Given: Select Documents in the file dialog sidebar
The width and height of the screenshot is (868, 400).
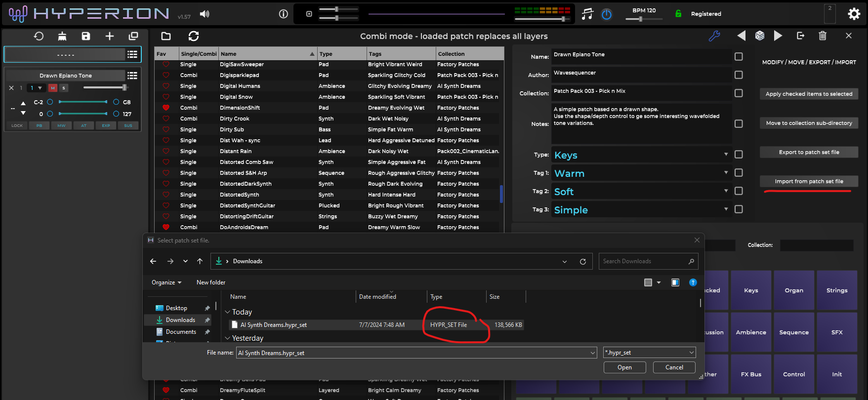Looking at the screenshot, I should (x=181, y=332).
